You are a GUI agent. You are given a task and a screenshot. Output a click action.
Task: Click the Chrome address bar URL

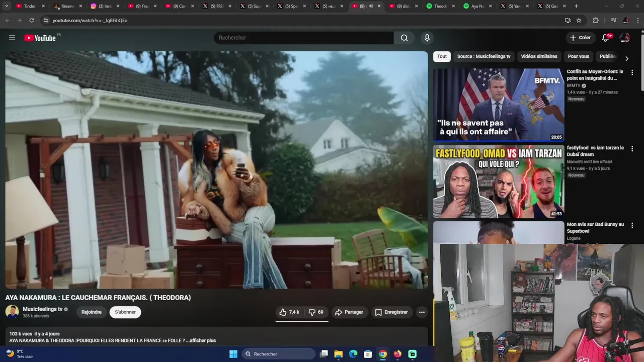click(x=90, y=21)
